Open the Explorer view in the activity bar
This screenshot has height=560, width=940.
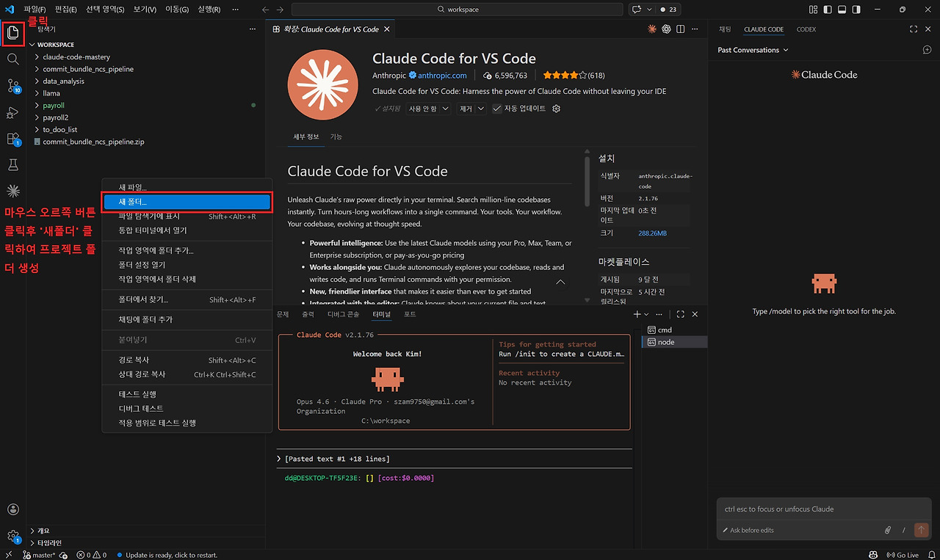12,32
